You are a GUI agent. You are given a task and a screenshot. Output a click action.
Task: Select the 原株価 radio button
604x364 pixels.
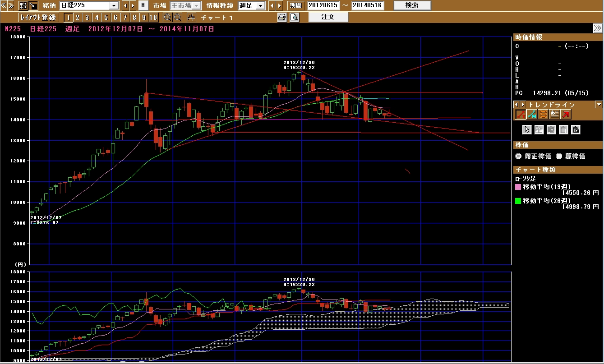tap(559, 156)
